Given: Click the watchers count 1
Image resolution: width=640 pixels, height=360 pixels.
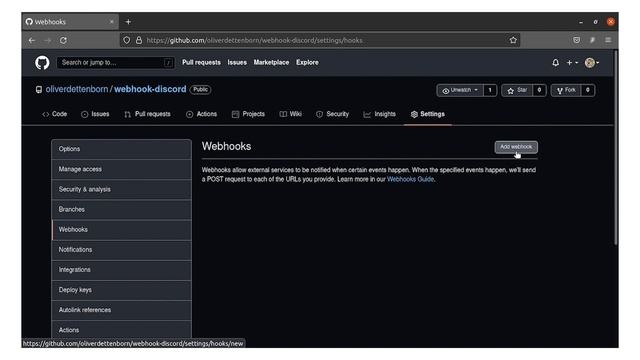Looking at the screenshot, I should 490,90.
